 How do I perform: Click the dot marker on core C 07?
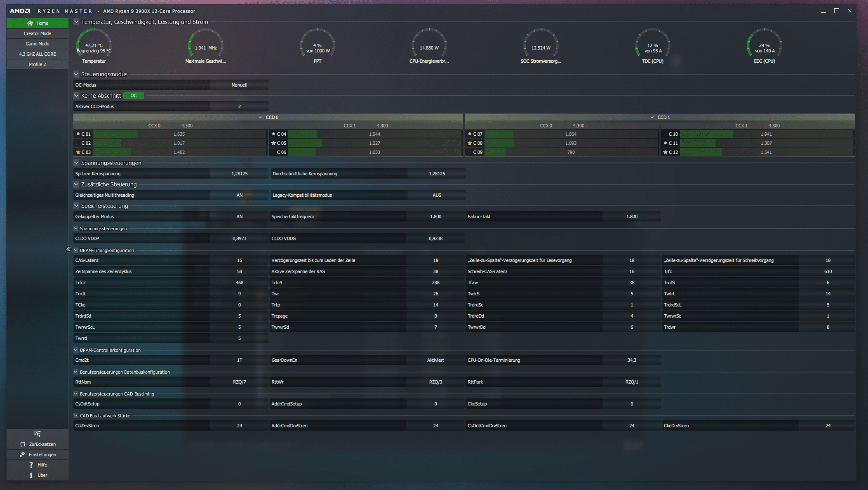point(470,134)
